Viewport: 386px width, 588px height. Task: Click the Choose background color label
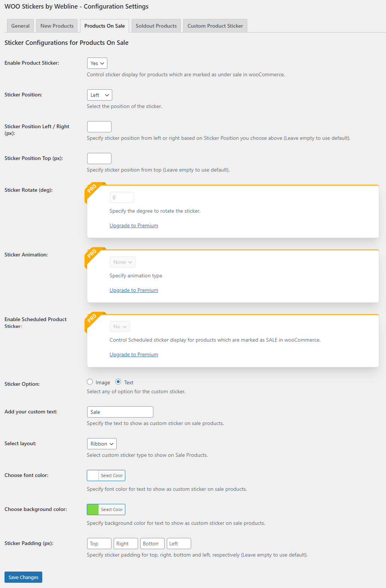coord(36,509)
